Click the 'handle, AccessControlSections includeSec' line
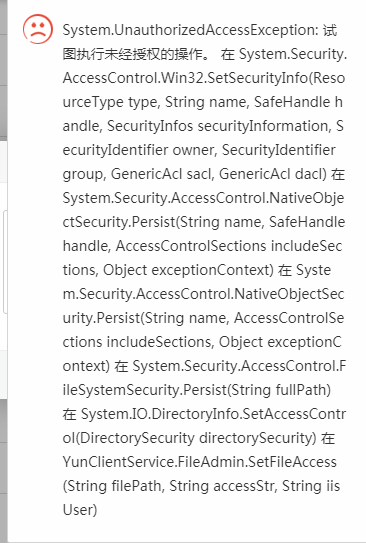Viewport: 366px width, 543px height. pos(202,246)
